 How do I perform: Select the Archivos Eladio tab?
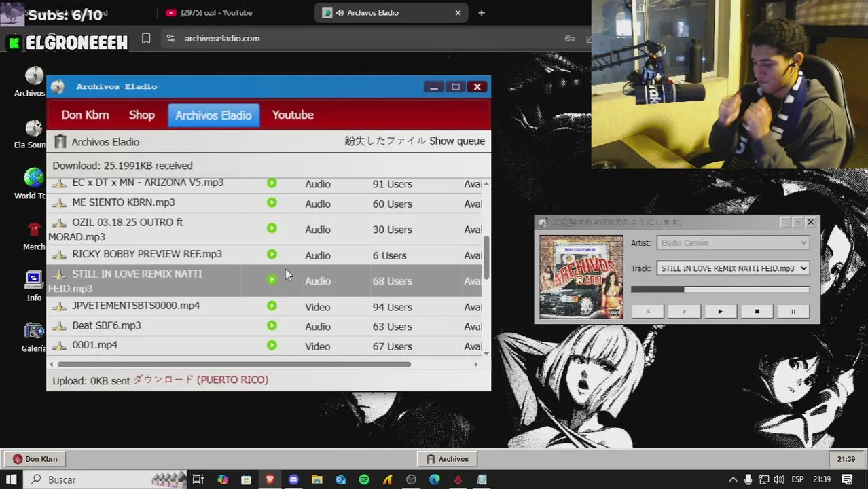[213, 115]
